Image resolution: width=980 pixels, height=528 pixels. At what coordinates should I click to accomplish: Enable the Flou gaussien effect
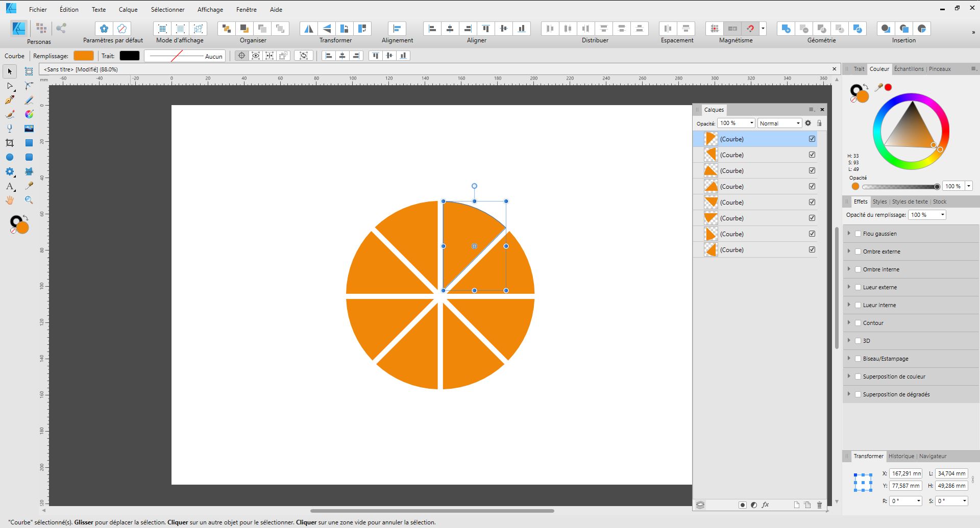pos(858,234)
